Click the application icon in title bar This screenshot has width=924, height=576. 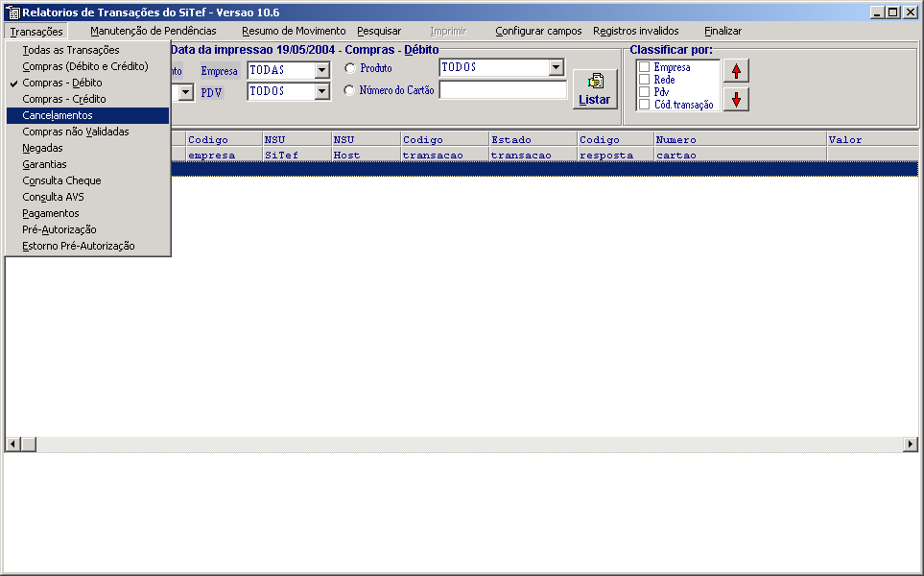13,12
